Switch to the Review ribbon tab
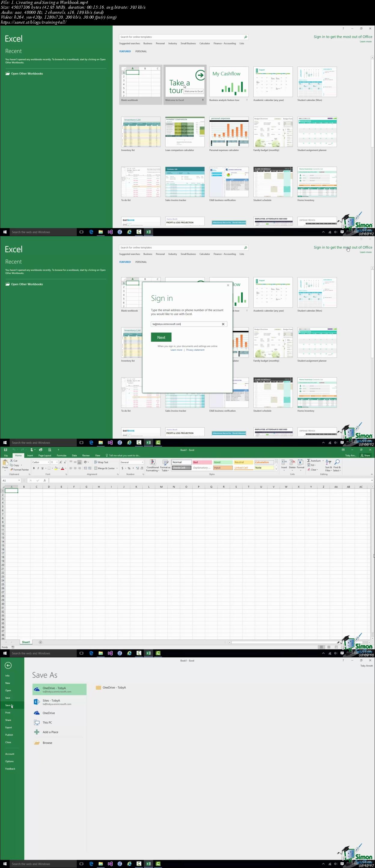Screen dimensions: 375x868 pos(86,455)
